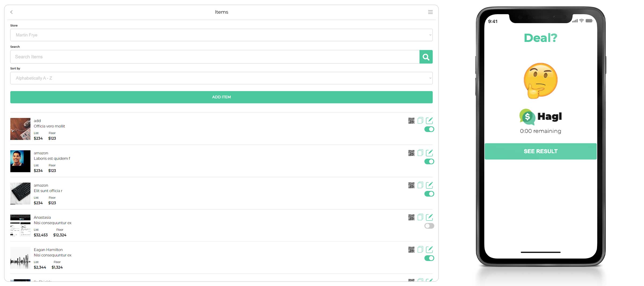Viewport: 644px width, 286px height.
Task: Open QR code for Eagan Hamilton item
Action: point(411,249)
